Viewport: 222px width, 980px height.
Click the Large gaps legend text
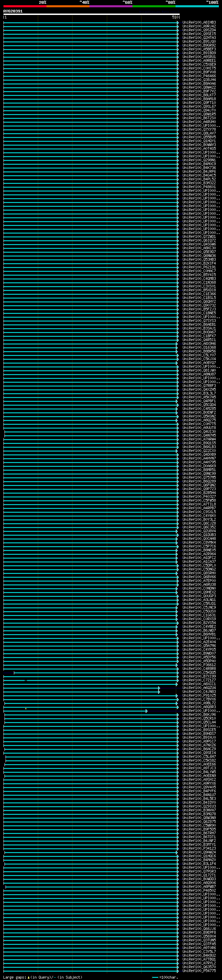click(x=43, y=977)
